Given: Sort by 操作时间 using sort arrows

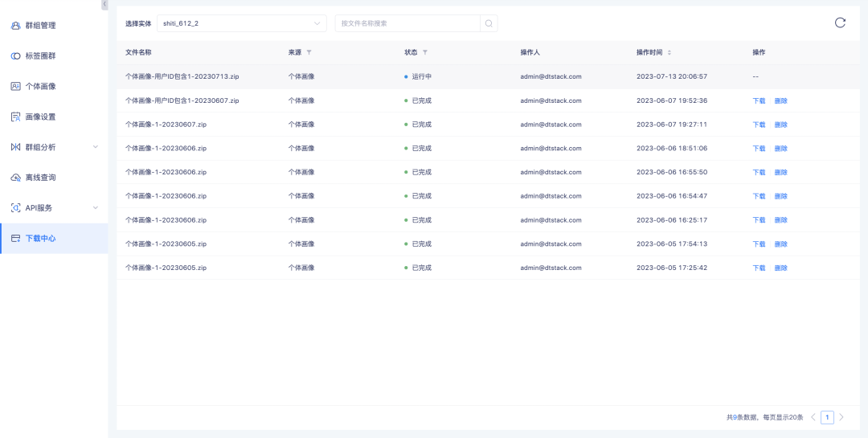Looking at the screenshot, I should [669, 52].
